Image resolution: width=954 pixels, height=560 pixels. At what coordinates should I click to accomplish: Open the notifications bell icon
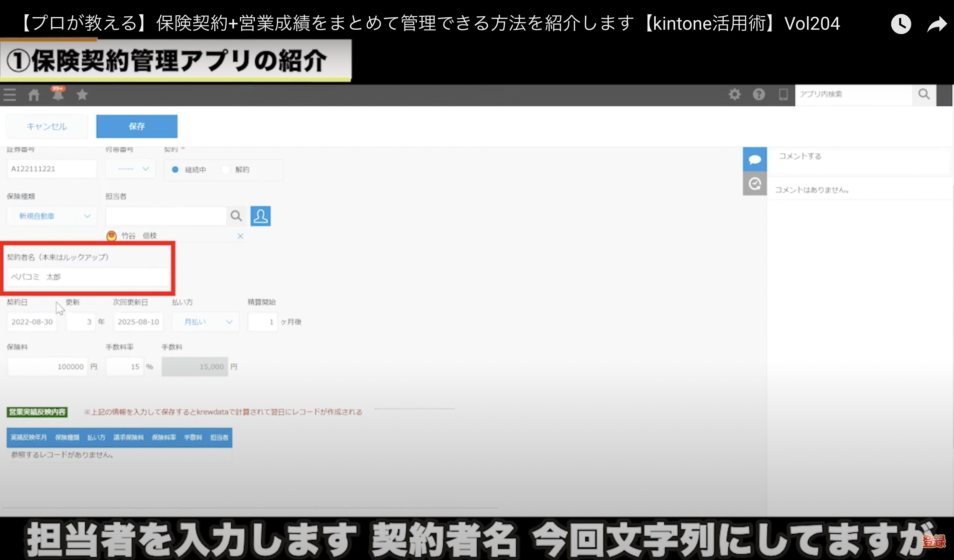(x=58, y=95)
